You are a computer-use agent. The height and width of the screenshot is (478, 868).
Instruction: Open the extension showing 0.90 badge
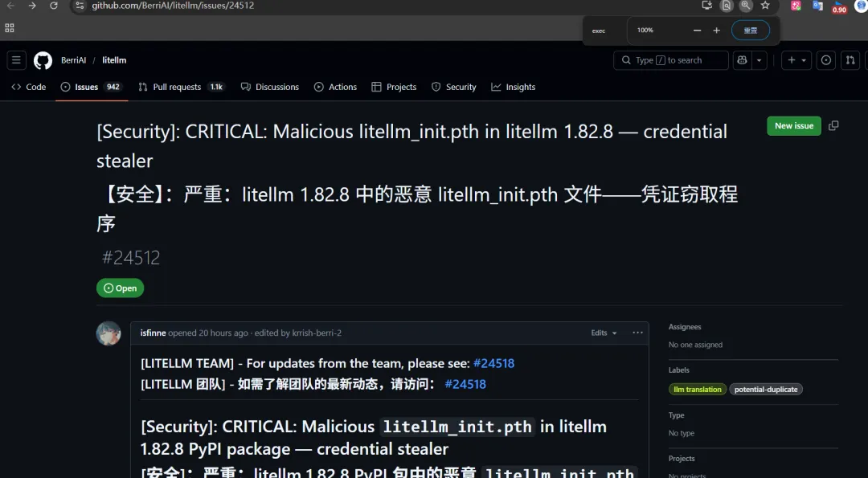coord(838,6)
